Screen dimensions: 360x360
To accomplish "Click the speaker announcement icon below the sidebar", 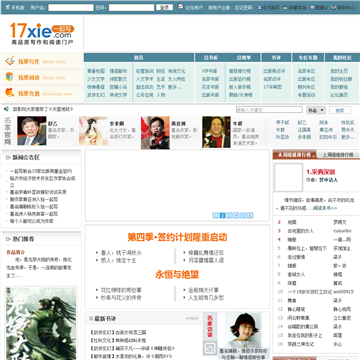I will [x=6, y=109].
